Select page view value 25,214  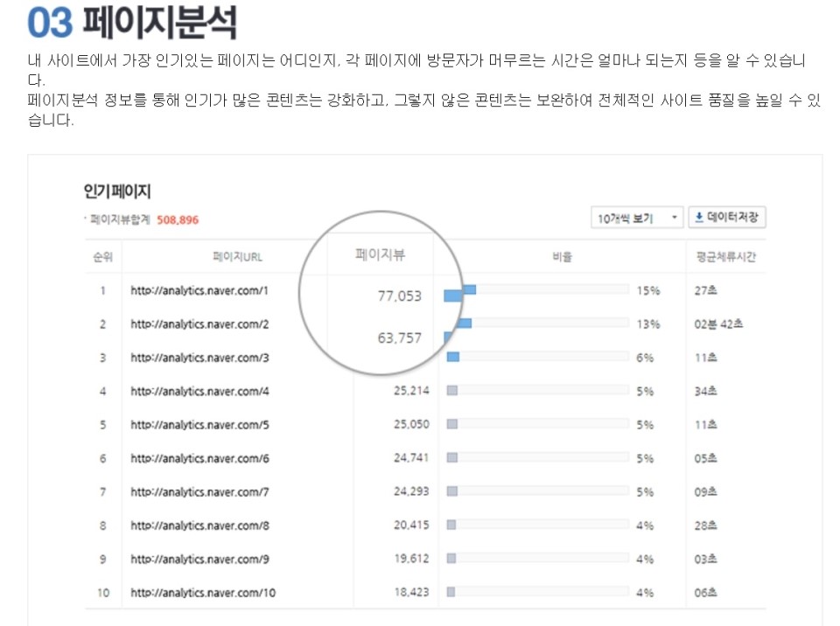pyautogui.click(x=411, y=391)
